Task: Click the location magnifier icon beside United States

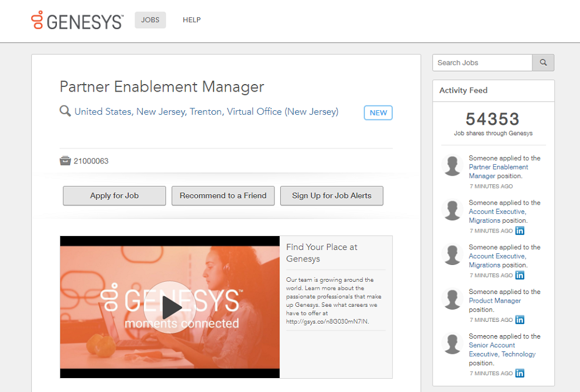Action: click(65, 111)
